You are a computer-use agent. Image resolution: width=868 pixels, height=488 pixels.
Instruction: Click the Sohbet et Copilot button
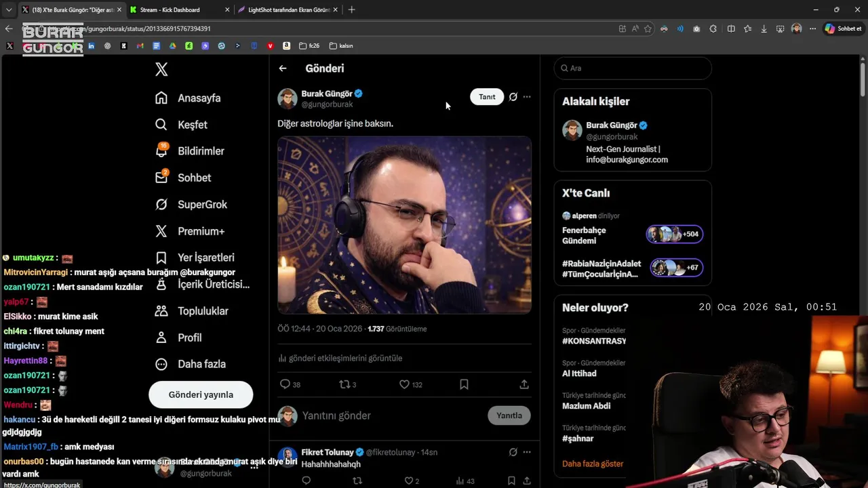[844, 28]
